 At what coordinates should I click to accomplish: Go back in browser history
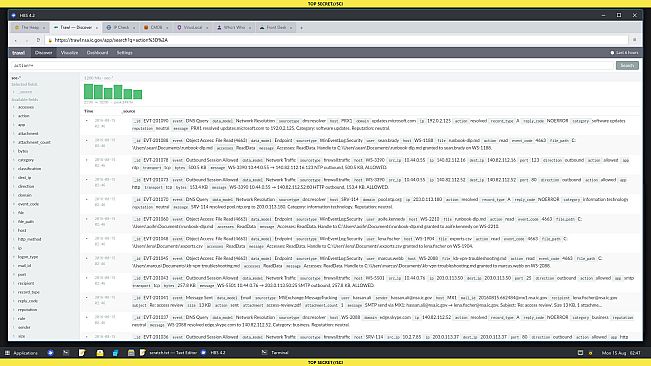pos(16,40)
